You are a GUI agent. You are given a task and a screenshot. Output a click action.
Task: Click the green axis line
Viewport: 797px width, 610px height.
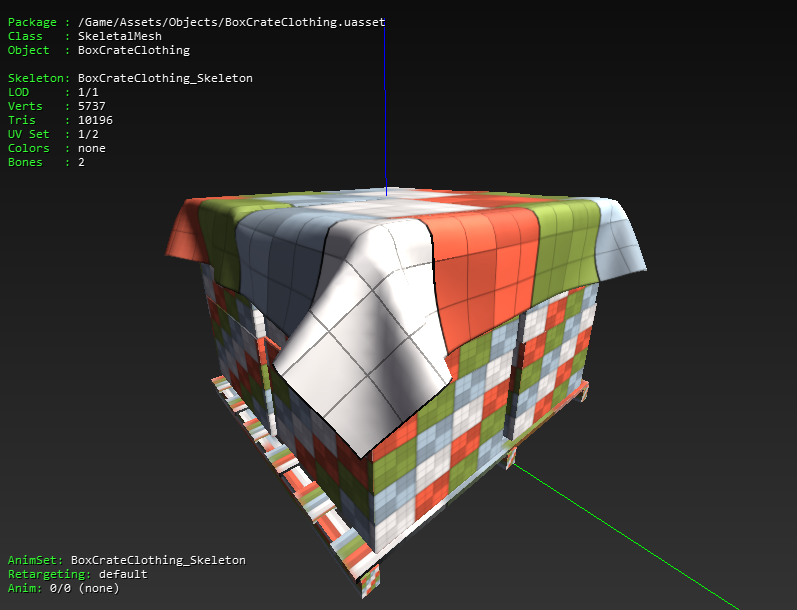point(625,536)
